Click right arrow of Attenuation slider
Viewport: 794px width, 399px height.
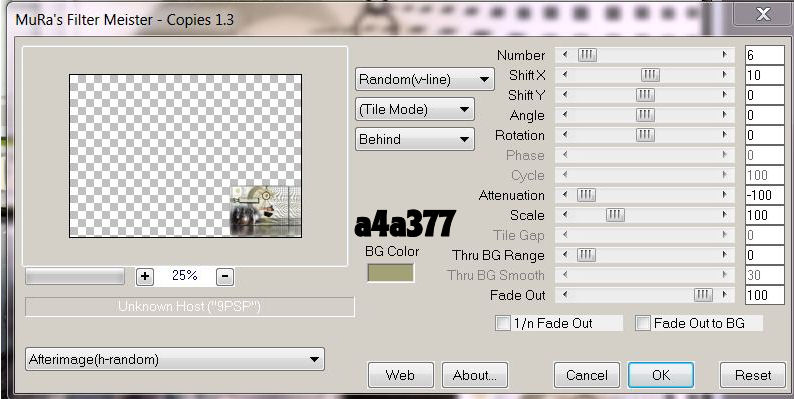coord(725,195)
